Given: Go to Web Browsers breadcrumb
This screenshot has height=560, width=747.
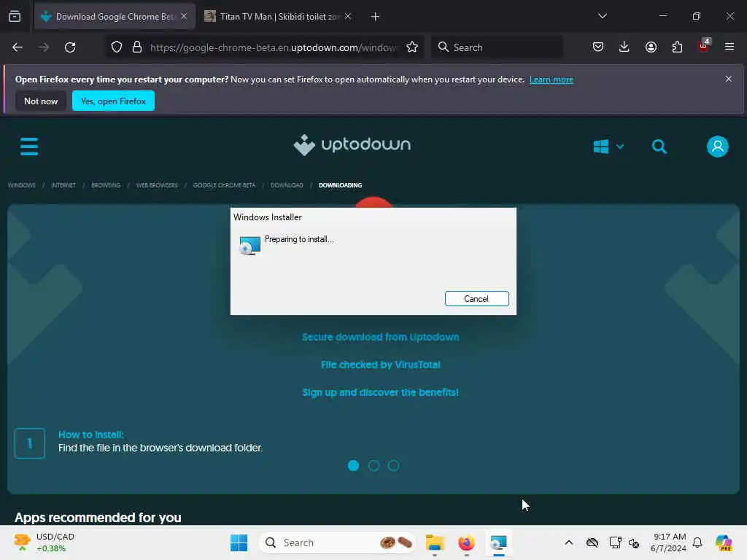Looking at the screenshot, I should [157, 185].
